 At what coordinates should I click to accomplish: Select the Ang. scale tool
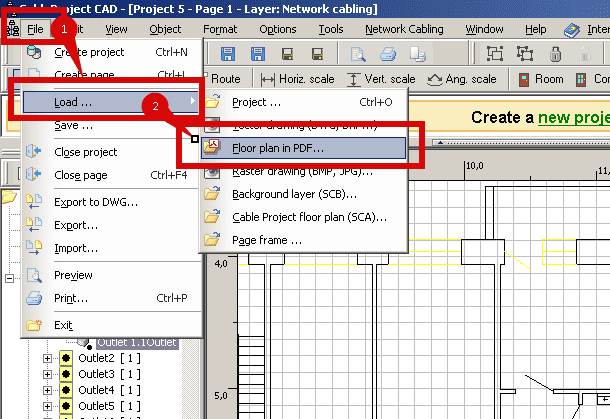(461, 79)
